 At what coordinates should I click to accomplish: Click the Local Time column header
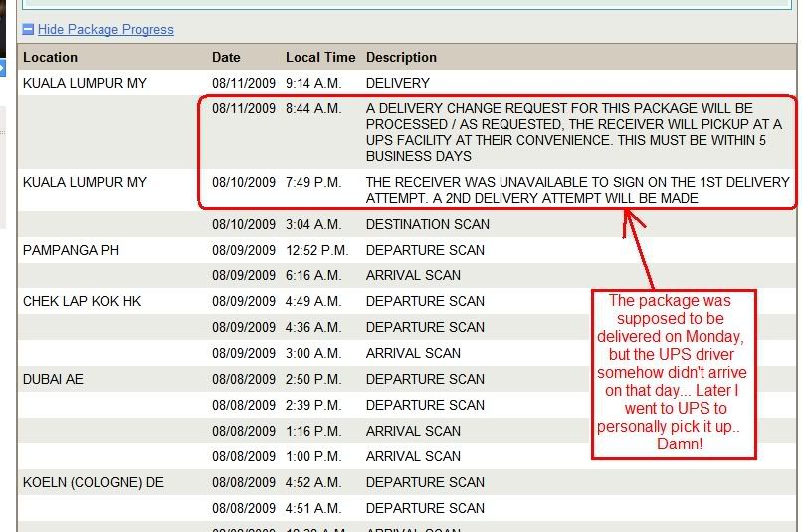(x=318, y=58)
